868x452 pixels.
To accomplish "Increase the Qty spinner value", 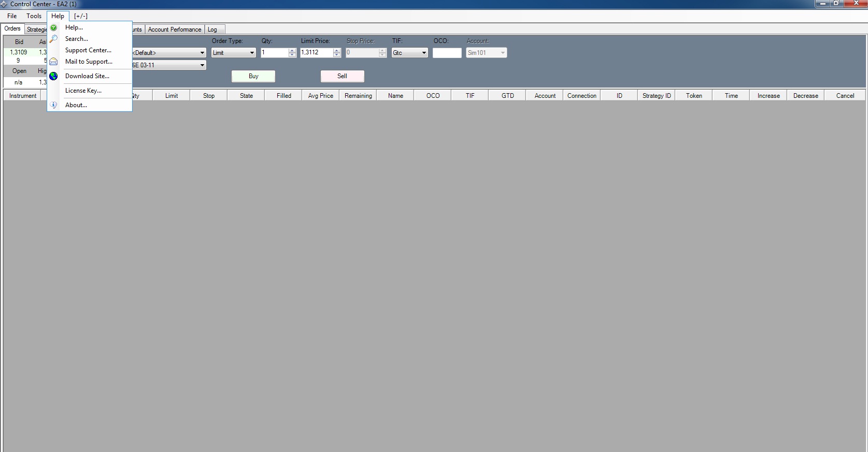I will coord(292,51).
